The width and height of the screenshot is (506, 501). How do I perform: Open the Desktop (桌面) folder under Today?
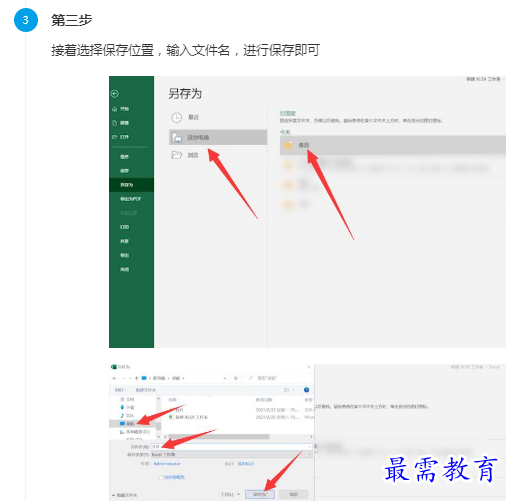[x=393, y=145]
